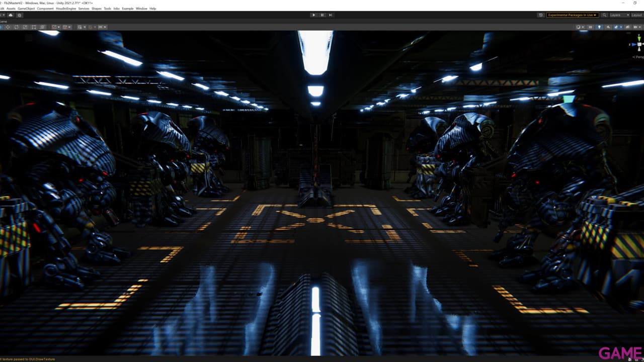Open the global search magnifier icon

(x=604, y=15)
